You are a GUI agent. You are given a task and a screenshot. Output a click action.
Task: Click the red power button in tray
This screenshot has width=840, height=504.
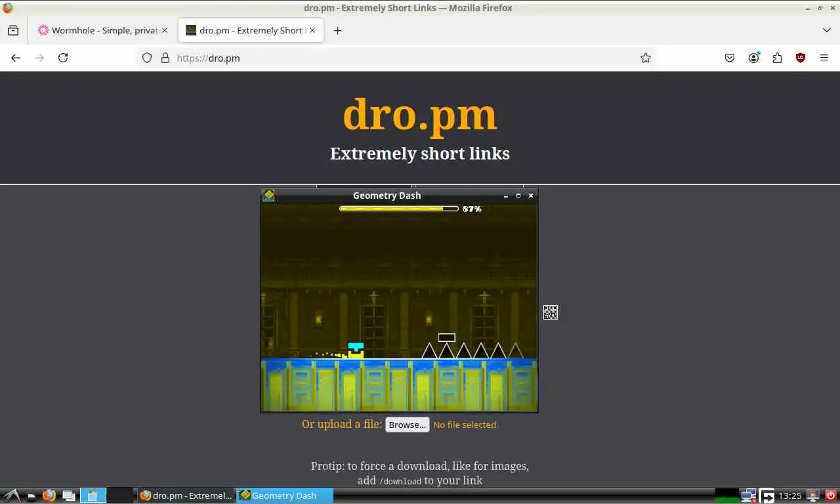coord(831,495)
